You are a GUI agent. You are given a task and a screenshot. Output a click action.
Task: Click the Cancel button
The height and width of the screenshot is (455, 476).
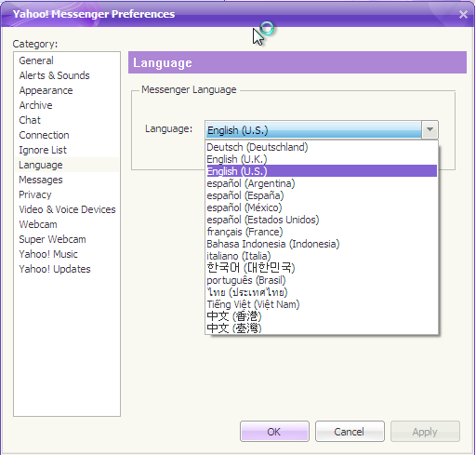coord(350,432)
